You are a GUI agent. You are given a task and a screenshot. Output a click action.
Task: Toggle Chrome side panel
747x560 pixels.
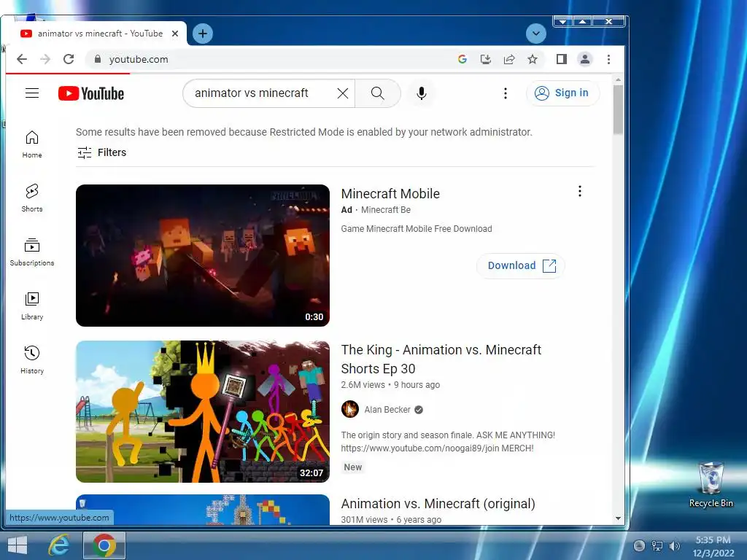point(562,59)
